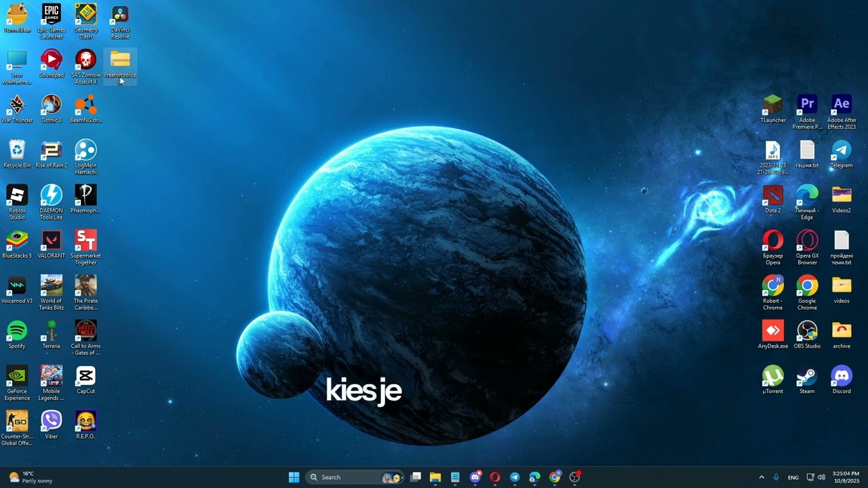Viewport: 868px width, 488px height.
Task: Show hidden system tray icons
Action: click(x=762, y=477)
